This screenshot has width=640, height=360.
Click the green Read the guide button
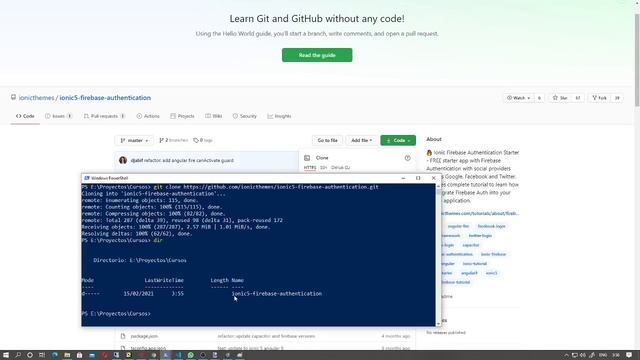coord(317,55)
